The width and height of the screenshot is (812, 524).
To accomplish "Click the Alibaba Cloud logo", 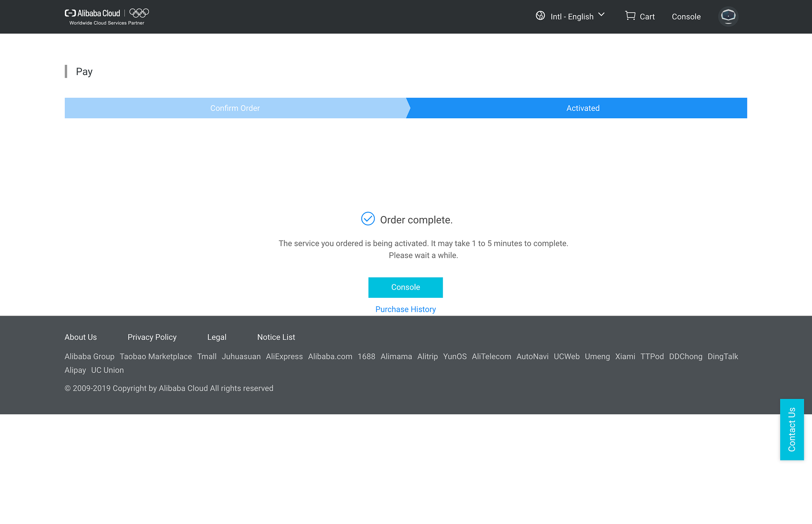I will pyautogui.click(x=92, y=14).
